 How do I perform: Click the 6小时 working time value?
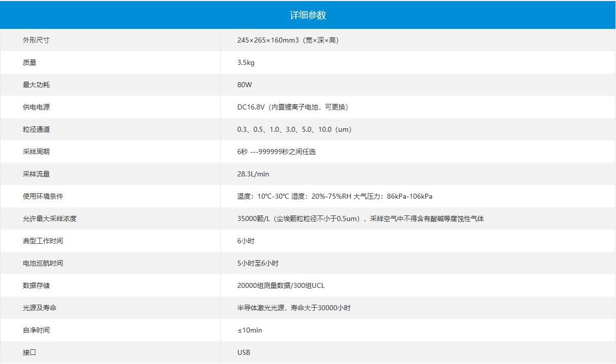246,241
